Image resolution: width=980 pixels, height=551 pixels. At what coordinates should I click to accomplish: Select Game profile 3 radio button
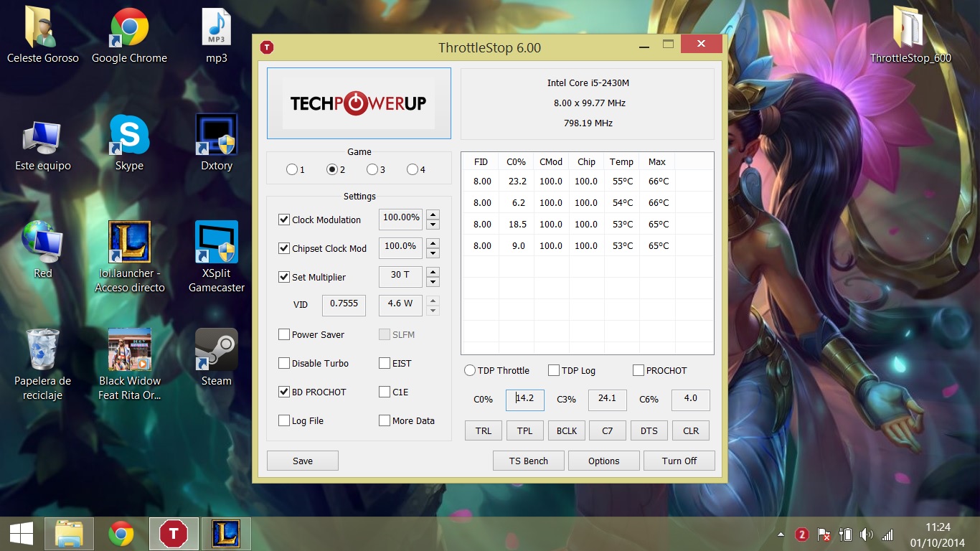pos(372,170)
